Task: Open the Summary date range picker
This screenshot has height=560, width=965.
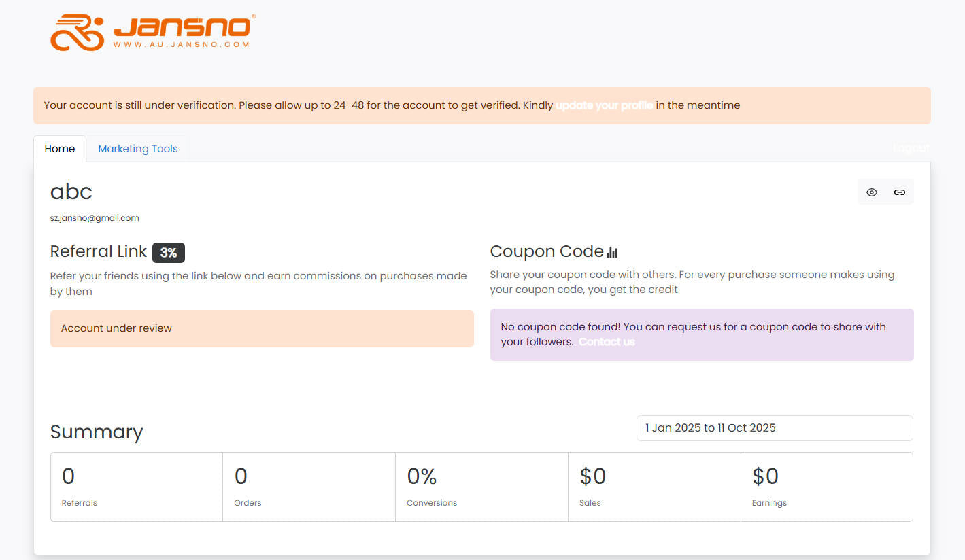Action: (x=774, y=428)
